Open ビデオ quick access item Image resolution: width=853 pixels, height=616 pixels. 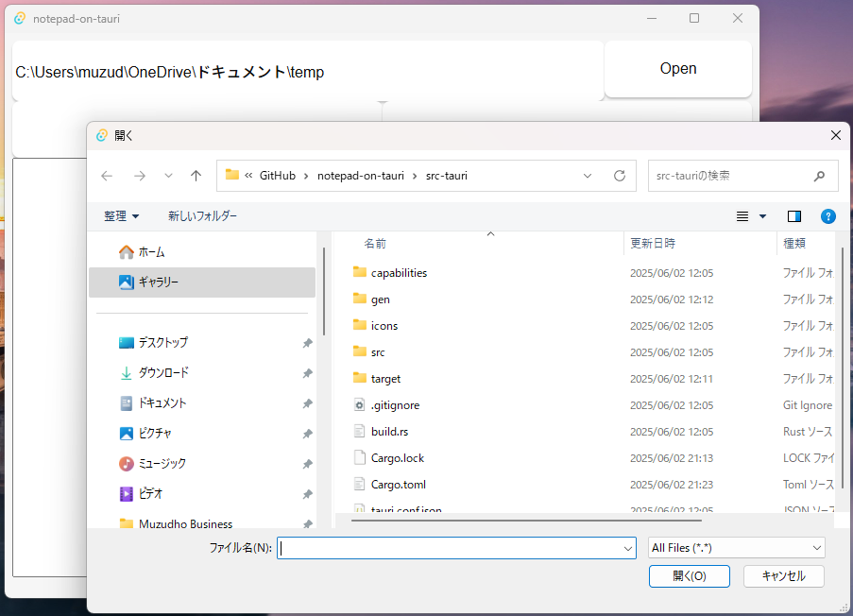[202, 493]
